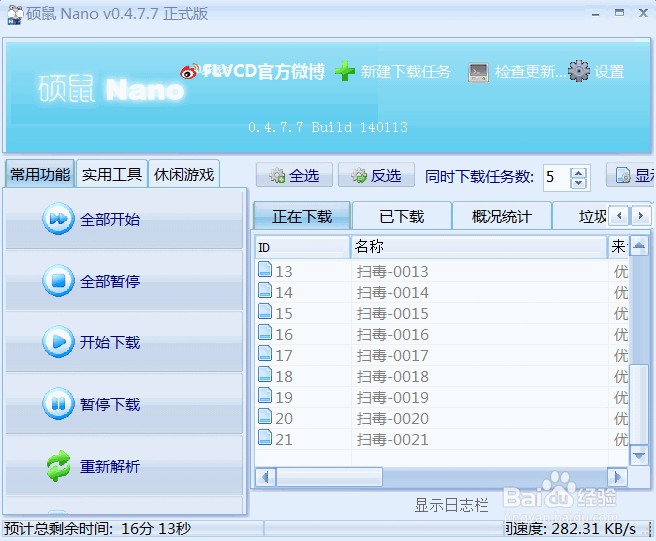Click the green plus new task icon
656x541 pixels.
pyautogui.click(x=345, y=71)
